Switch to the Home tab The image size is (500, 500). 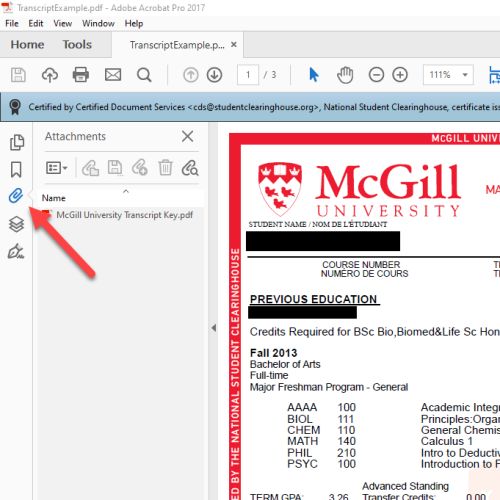coord(27,45)
